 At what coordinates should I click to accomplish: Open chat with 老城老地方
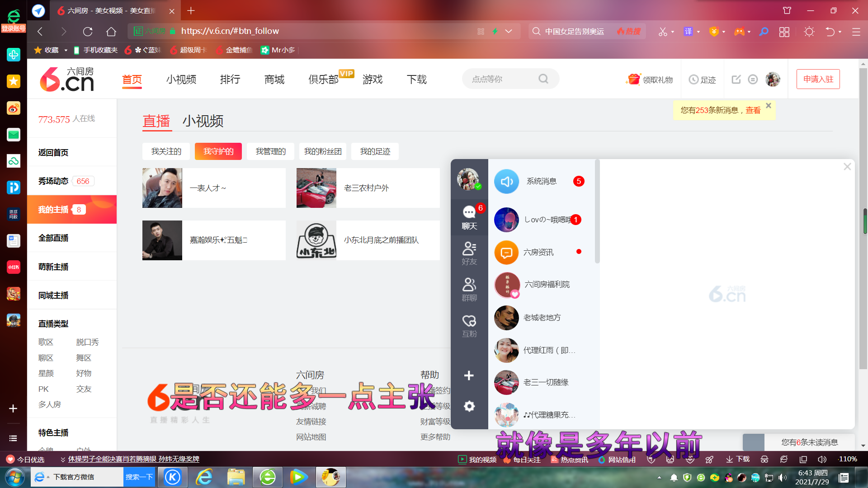pyautogui.click(x=542, y=318)
